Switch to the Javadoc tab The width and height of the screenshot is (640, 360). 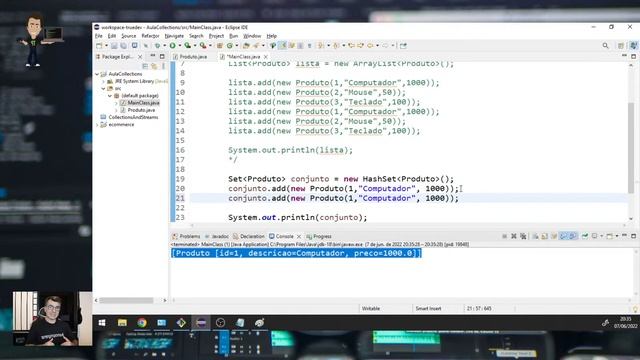pyautogui.click(x=217, y=236)
